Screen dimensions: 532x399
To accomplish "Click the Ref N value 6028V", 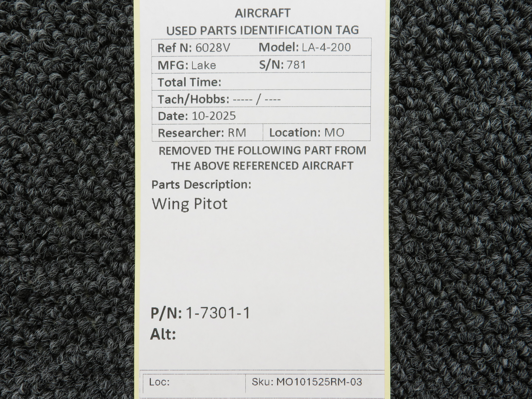I will click(213, 48).
